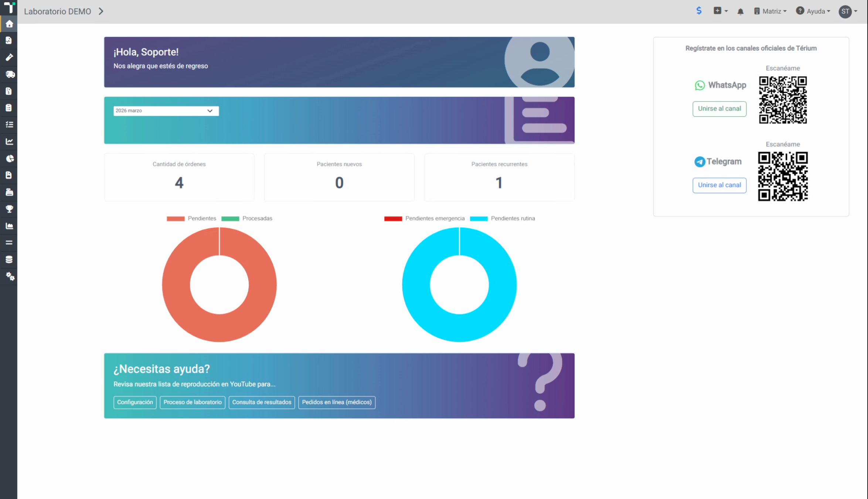Click the ¡Hola, Soporte! greeting text
Image resolution: width=868 pixels, height=499 pixels.
[x=146, y=52]
